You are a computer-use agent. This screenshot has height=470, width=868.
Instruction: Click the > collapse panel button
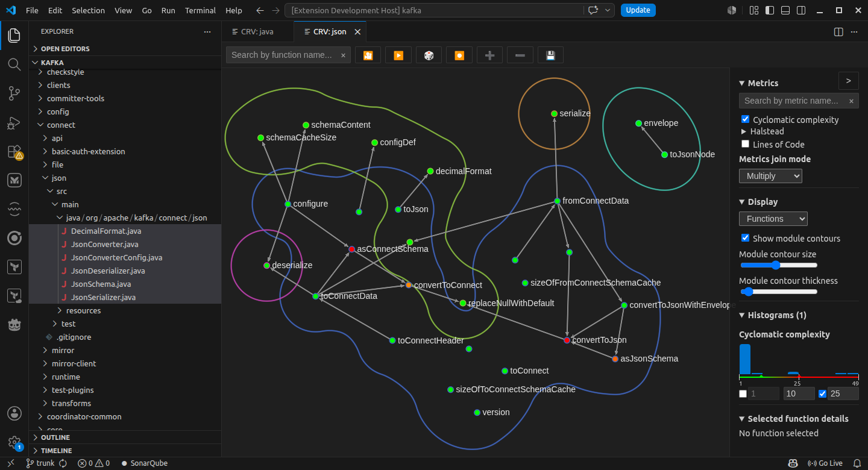click(848, 81)
